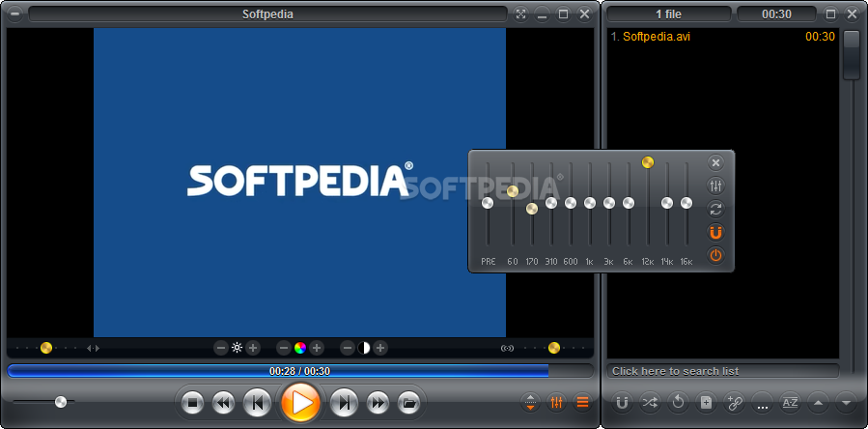868x429 pixels.
Task: Toggle the playlist magnet docking button
Action: 622,403
